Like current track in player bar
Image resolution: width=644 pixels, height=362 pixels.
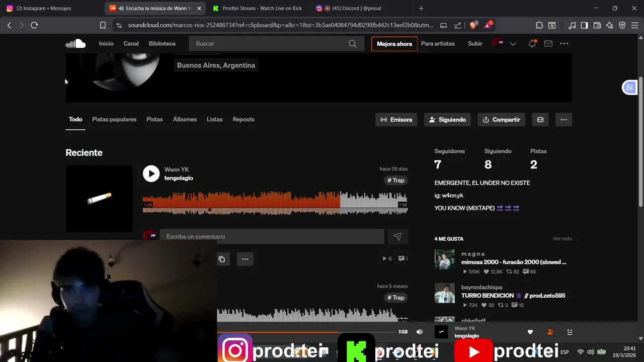[x=530, y=332]
